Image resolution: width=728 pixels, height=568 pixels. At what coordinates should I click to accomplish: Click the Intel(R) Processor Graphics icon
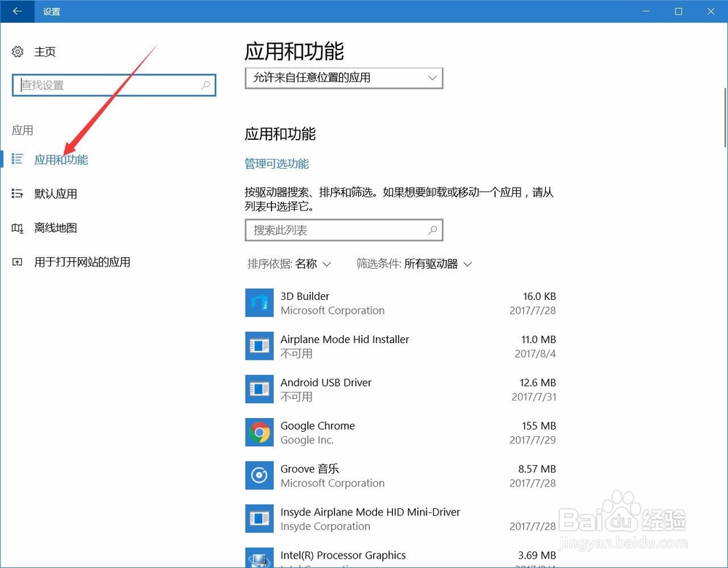point(259,557)
